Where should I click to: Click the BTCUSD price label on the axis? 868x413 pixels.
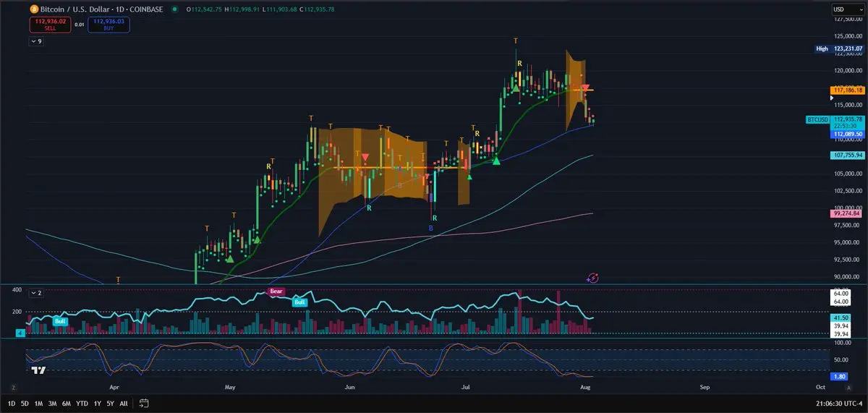tap(818, 119)
